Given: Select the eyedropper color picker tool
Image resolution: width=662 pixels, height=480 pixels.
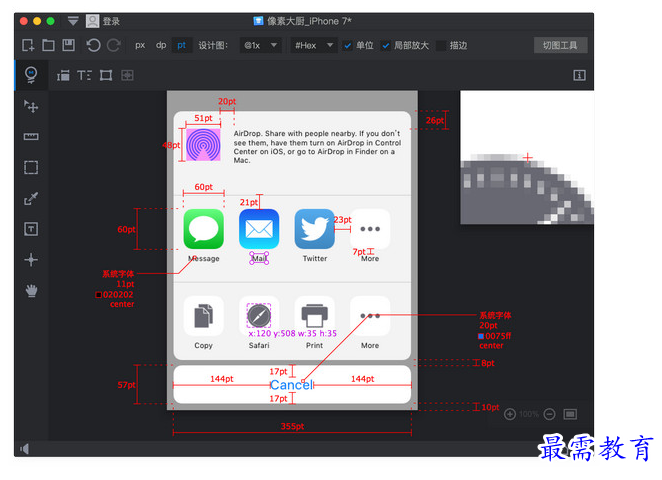Looking at the screenshot, I should point(31,198).
